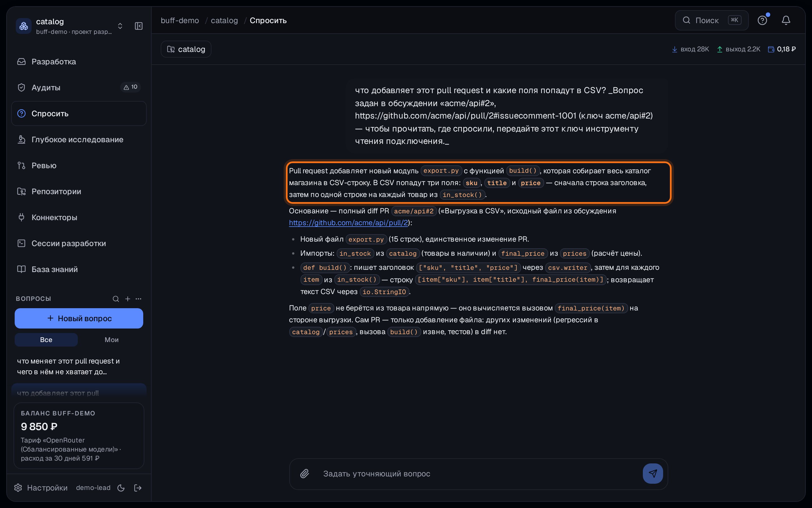812x508 pixels.
Task: Open Глубокое исследование
Action: point(79,139)
